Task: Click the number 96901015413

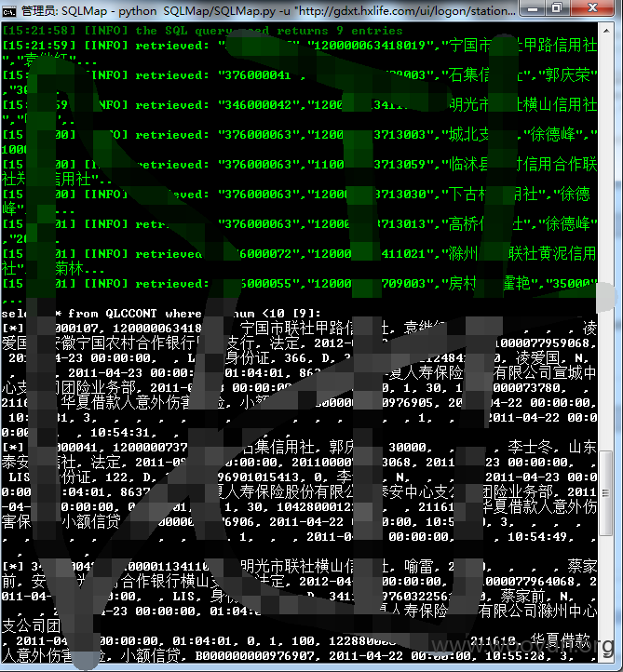Action: pos(258,477)
